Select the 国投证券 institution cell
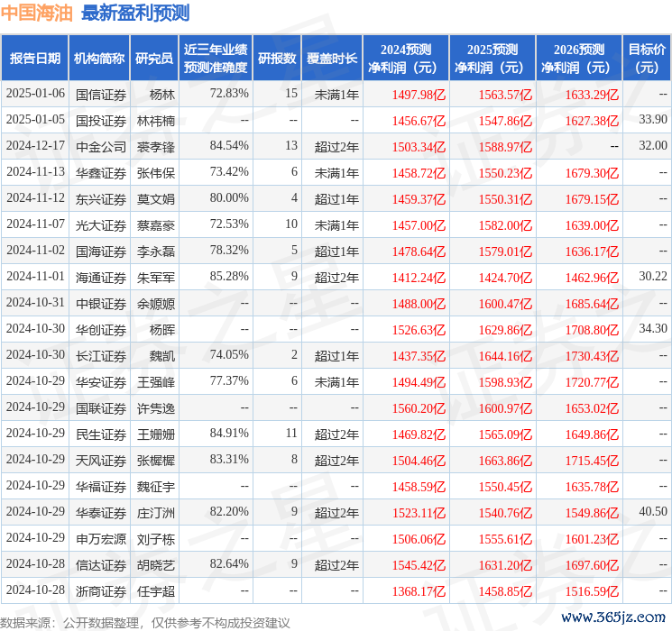Image resolution: width=672 pixels, height=631 pixels. 101,121
